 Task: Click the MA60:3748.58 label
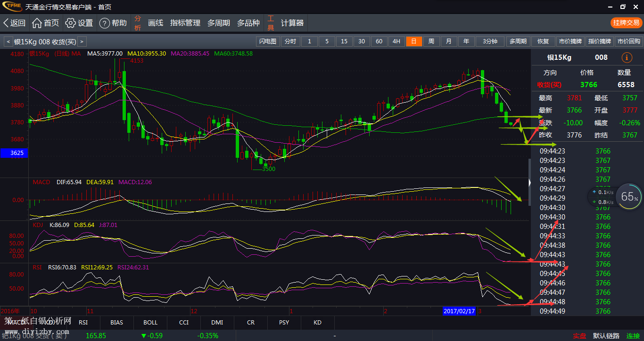pyautogui.click(x=233, y=54)
